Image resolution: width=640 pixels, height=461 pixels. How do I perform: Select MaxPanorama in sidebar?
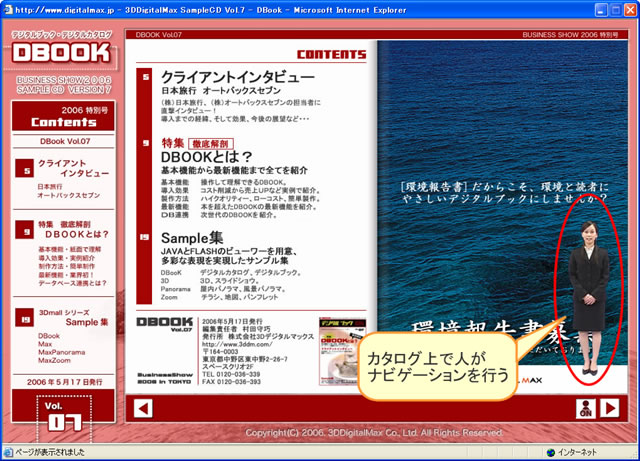pos(62,352)
